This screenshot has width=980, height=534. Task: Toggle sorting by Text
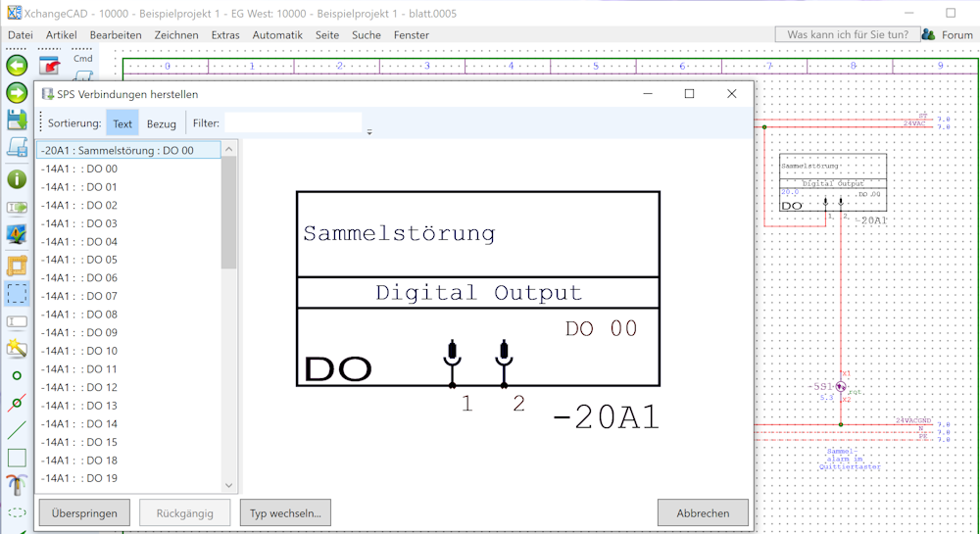coord(122,123)
